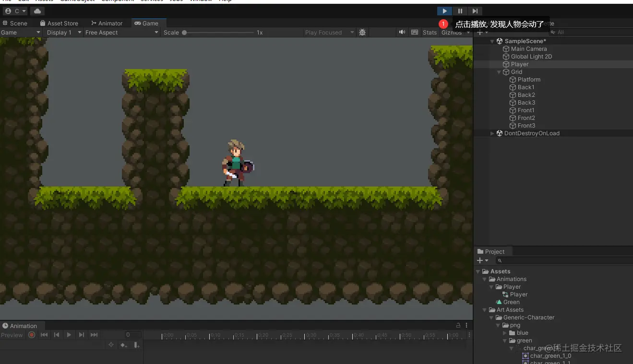The height and width of the screenshot is (364, 633).
Task: Click the Scale slider handle
Action: (184, 33)
